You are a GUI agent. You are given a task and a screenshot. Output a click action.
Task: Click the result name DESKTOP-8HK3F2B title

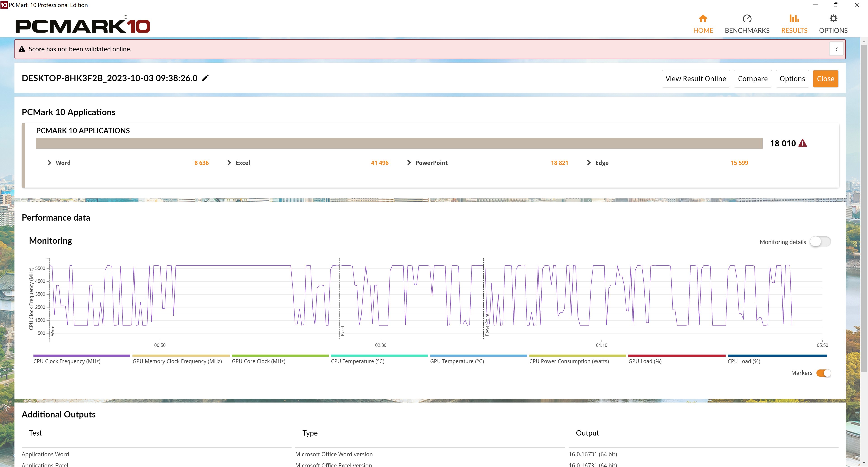point(109,78)
